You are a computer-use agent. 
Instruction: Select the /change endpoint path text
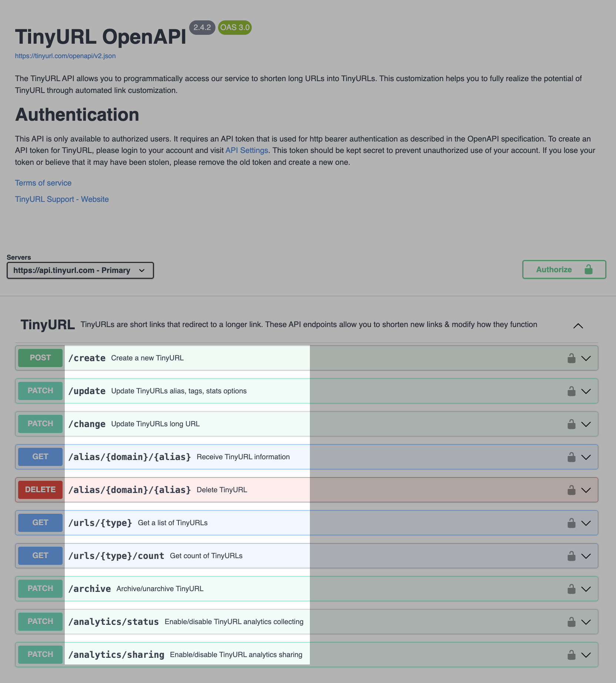click(x=87, y=424)
